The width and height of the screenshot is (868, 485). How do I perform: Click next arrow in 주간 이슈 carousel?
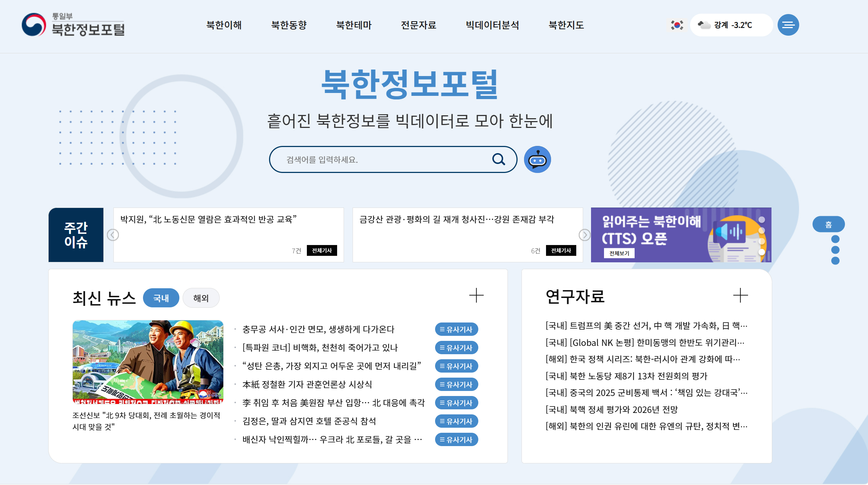point(585,235)
